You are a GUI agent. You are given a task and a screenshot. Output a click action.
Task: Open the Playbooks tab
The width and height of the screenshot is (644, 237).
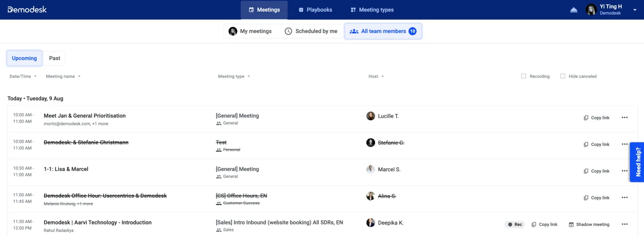tap(315, 10)
